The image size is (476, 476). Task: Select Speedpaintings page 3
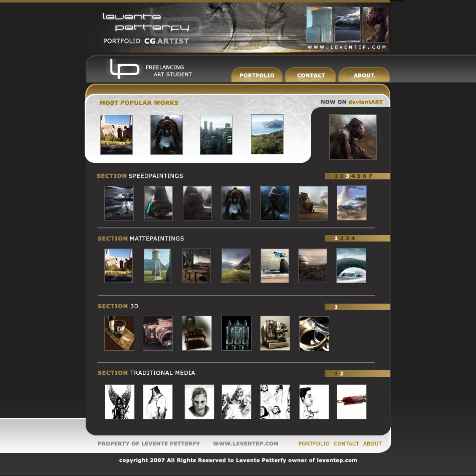coord(347,176)
